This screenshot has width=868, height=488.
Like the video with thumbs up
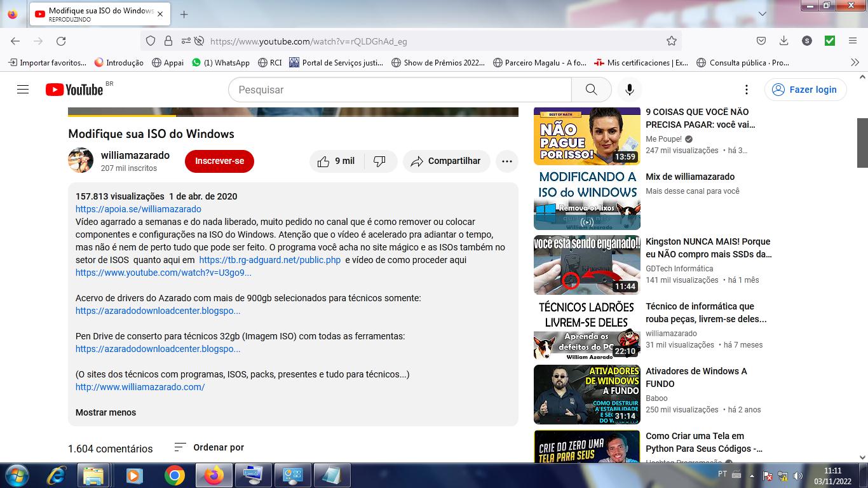pos(336,161)
